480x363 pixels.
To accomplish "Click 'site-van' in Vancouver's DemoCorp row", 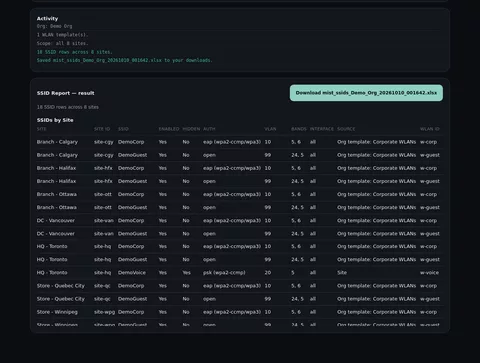I will click(x=104, y=221).
